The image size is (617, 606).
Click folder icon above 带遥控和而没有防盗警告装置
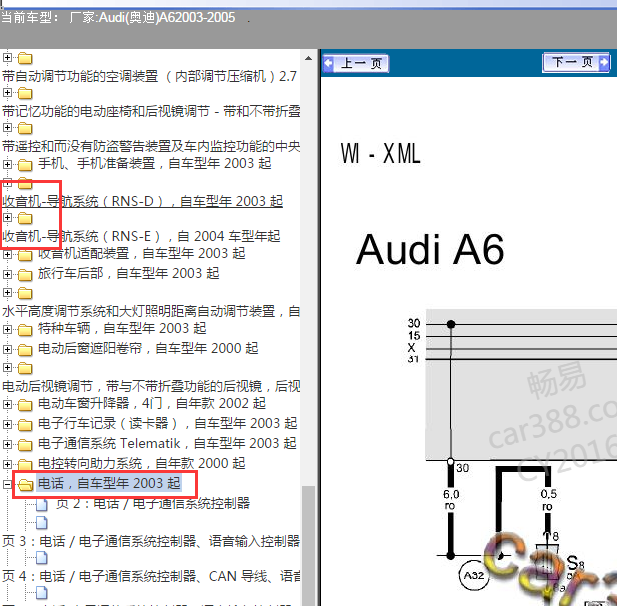click(x=25, y=128)
